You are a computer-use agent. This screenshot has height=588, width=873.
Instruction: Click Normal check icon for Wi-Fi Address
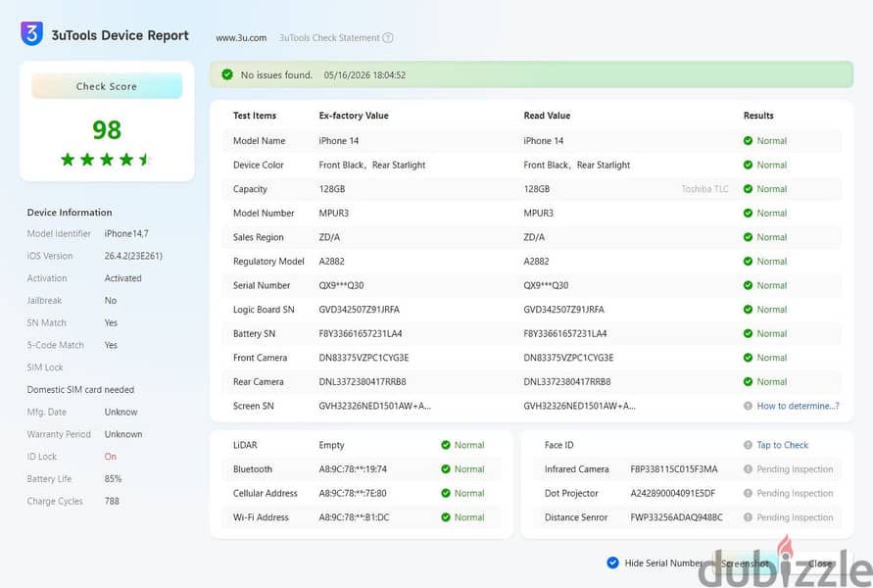click(x=446, y=517)
